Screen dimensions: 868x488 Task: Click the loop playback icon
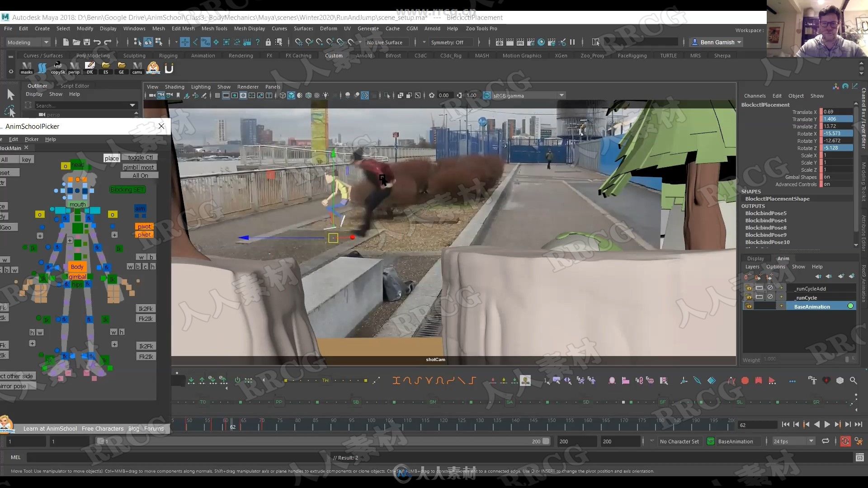[x=826, y=441]
